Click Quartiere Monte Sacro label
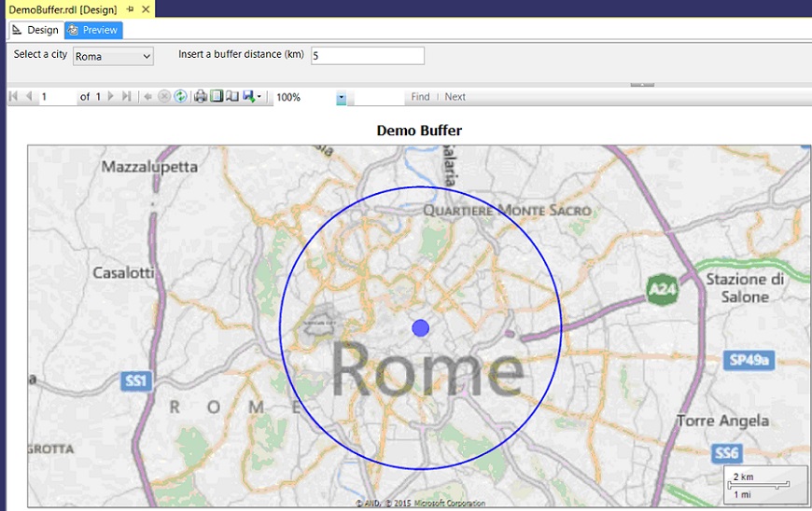 coord(508,211)
